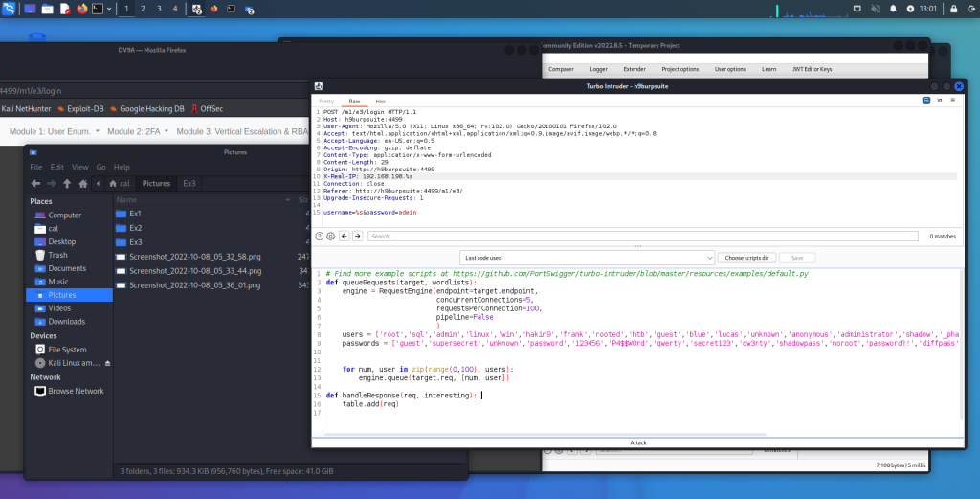Open the Help menu in file manager
Screen dimensions: 980x499
coord(122,167)
